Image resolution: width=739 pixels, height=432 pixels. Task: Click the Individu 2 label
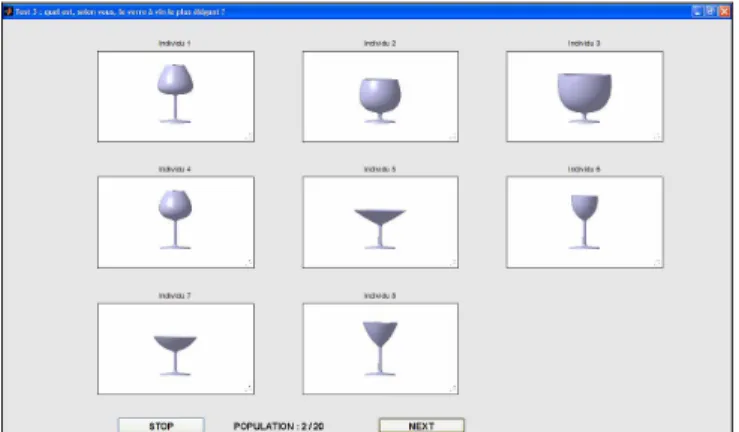click(x=380, y=43)
